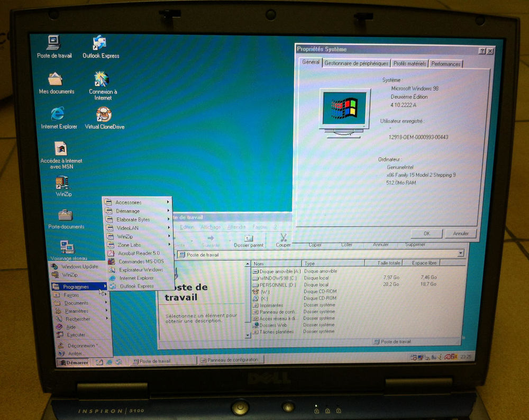
Task: Open Documents in Start menu
Action: [x=80, y=303]
